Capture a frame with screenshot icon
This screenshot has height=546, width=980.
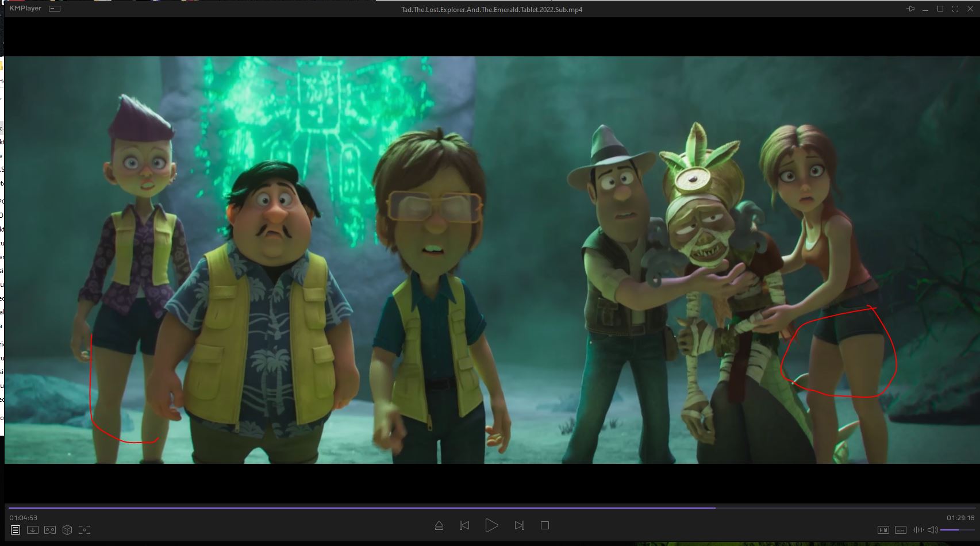(x=84, y=530)
